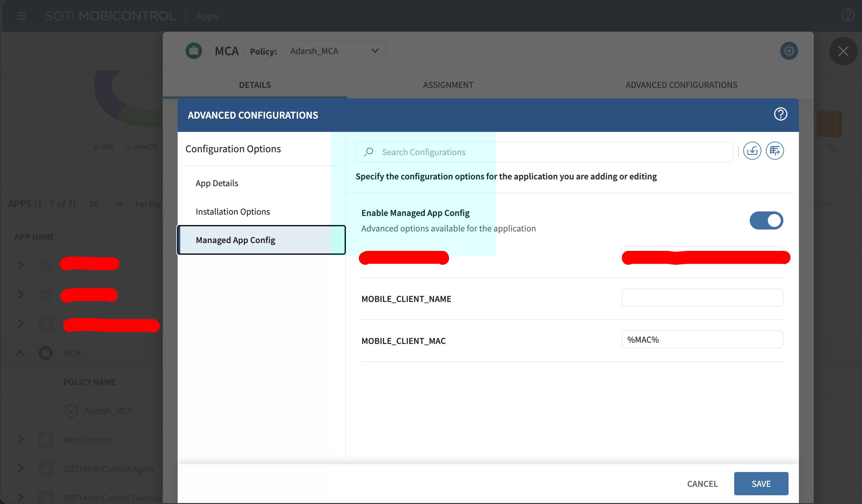Click SOTI MobiControl Agent app name
The image size is (862, 504).
coord(109,469)
